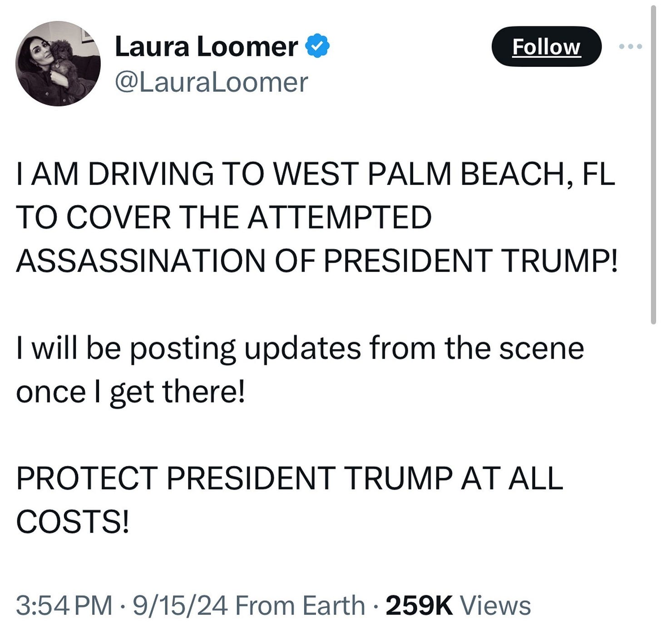Click the three-dot icon beside Follow
This screenshot has height=644, width=661.
click(x=631, y=47)
